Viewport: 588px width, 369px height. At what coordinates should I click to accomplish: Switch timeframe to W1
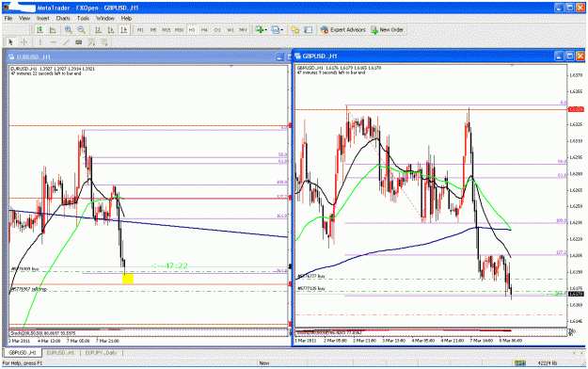click(x=230, y=30)
